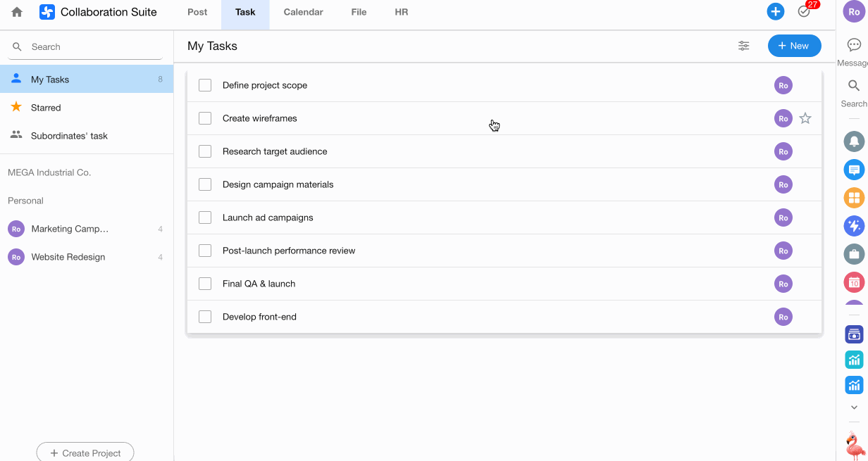Image resolution: width=868 pixels, height=461 pixels.
Task: Star the Create wireframes task
Action: [x=805, y=118]
